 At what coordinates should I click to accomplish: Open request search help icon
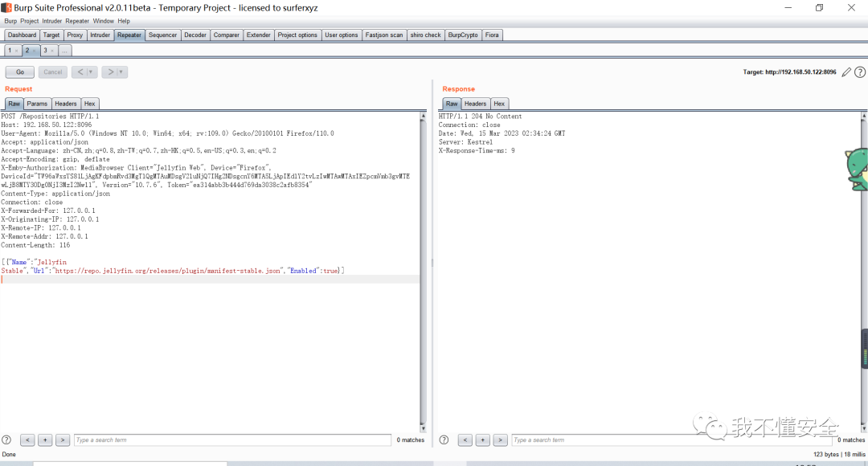point(6,440)
